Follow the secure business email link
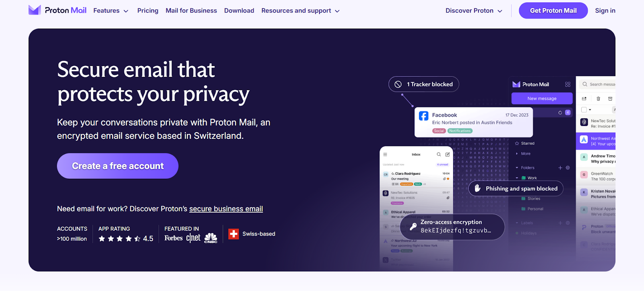644x291 pixels. tap(226, 209)
